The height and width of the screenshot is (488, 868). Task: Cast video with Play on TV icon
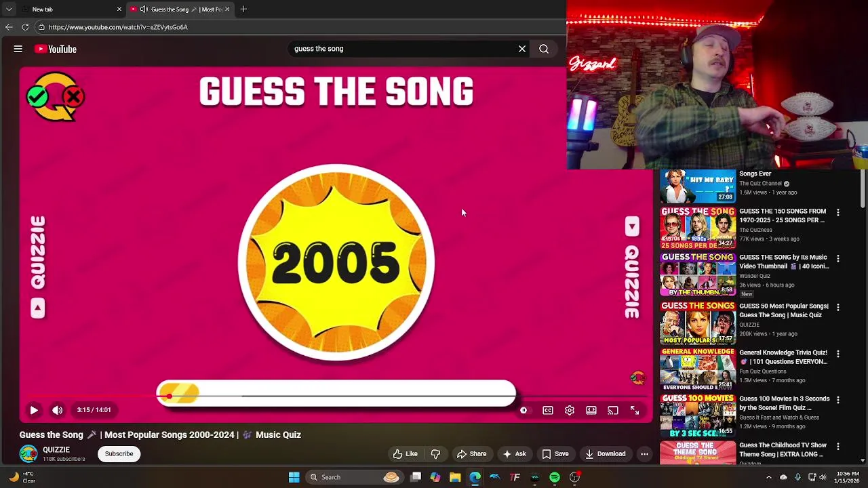click(x=613, y=410)
